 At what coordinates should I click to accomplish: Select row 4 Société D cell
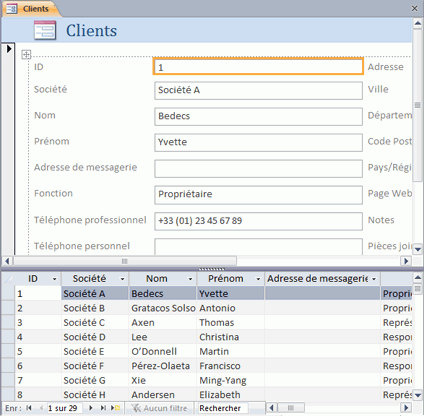(95, 337)
